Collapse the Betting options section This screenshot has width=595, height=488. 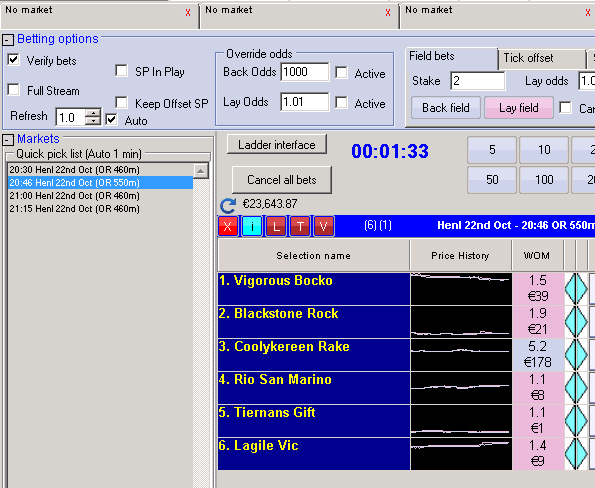click(x=8, y=40)
